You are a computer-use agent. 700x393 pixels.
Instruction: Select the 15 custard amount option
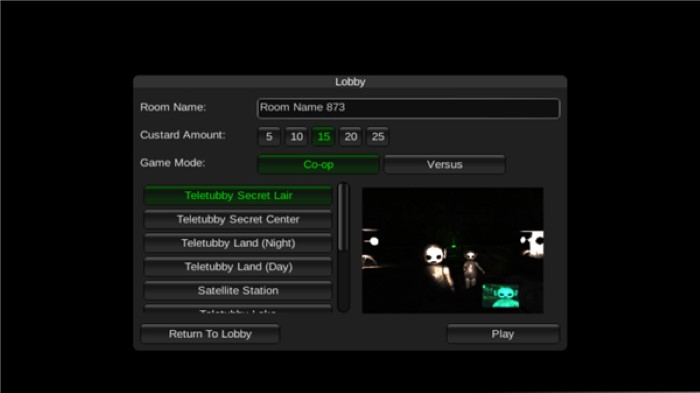point(324,137)
